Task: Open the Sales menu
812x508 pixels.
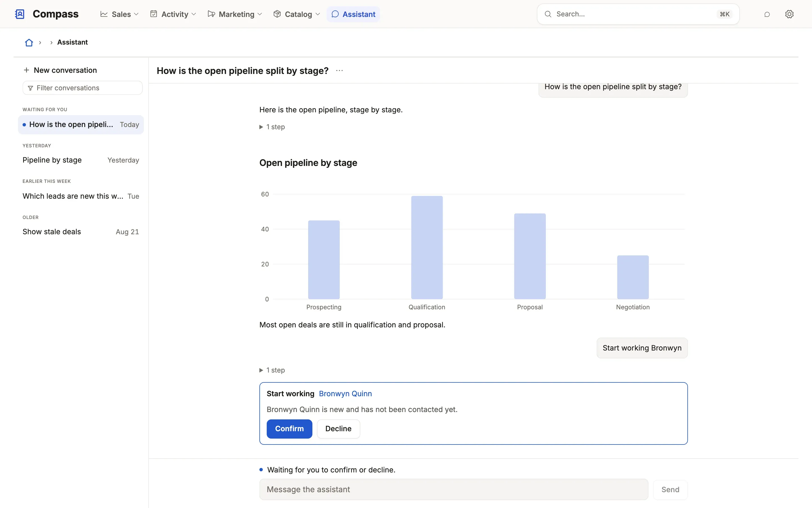Action: pos(120,14)
